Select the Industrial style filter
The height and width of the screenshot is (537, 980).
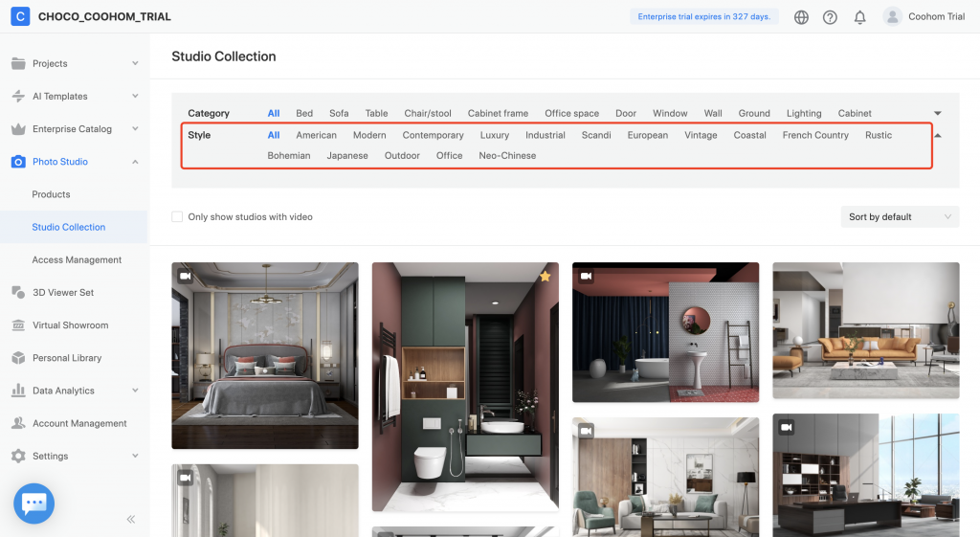tap(546, 136)
